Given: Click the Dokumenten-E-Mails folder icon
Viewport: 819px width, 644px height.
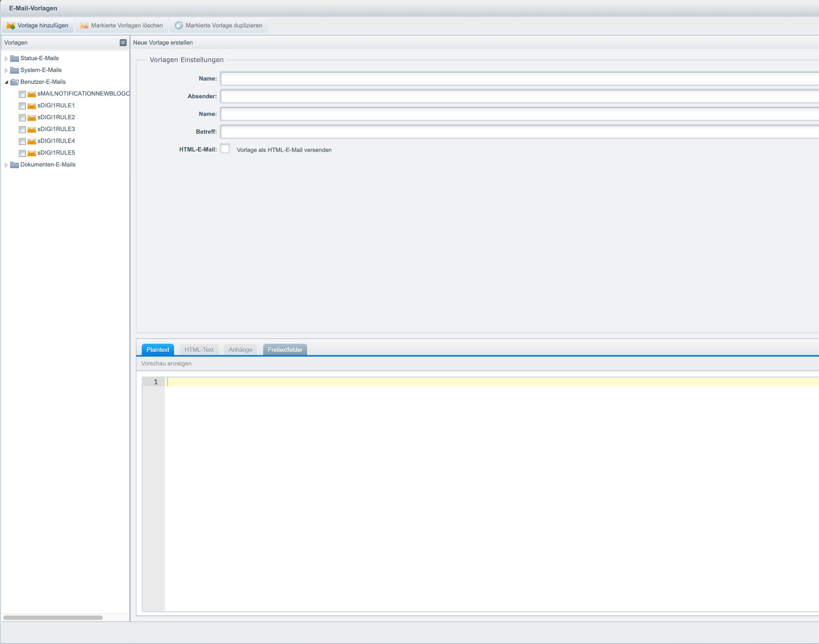Looking at the screenshot, I should coord(14,165).
